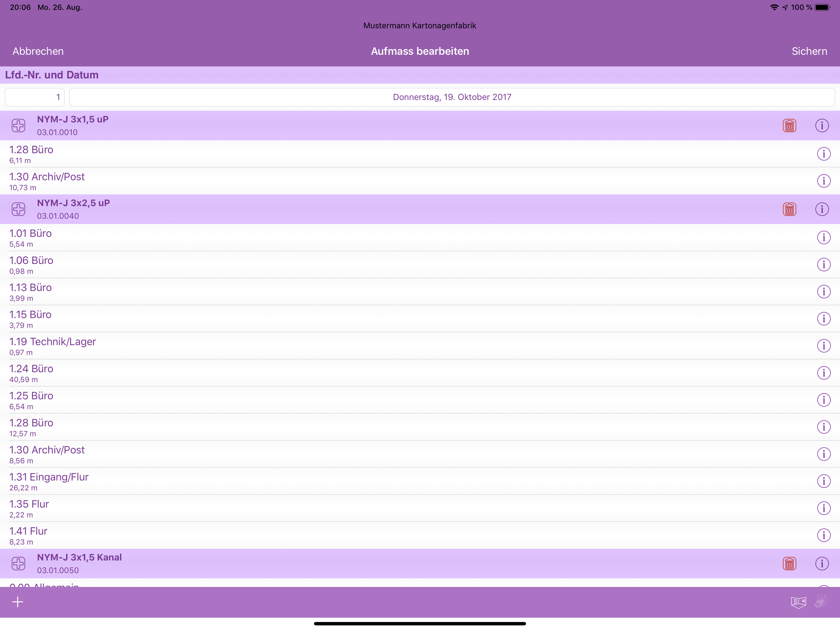
Task: Open info for 1.01 Büro row
Action: tap(823, 237)
